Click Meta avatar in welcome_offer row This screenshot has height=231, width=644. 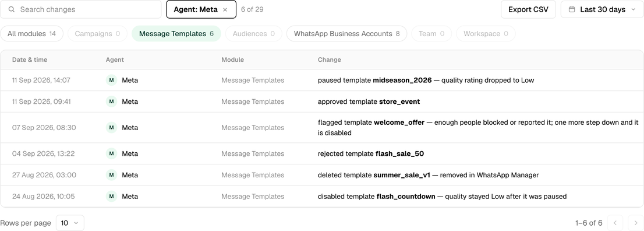111,128
